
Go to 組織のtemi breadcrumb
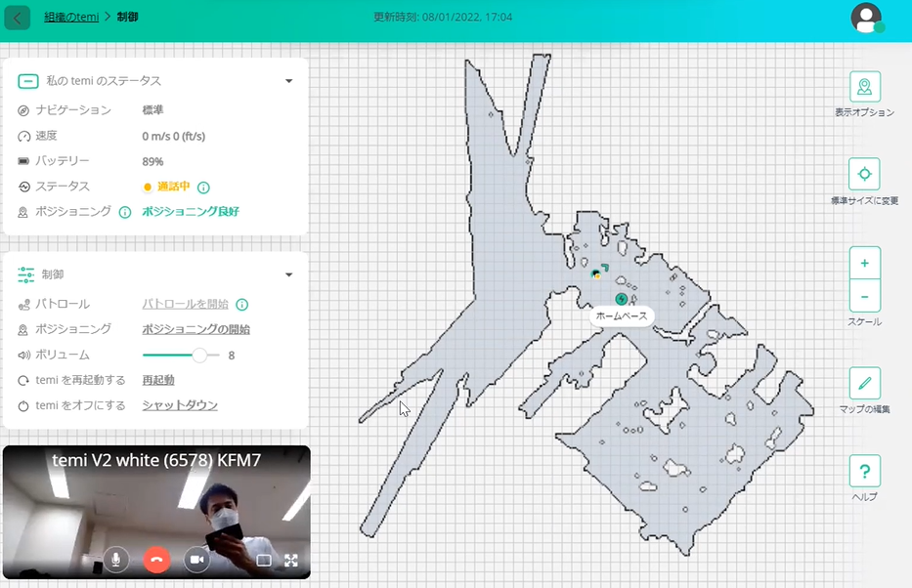pyautogui.click(x=70, y=18)
